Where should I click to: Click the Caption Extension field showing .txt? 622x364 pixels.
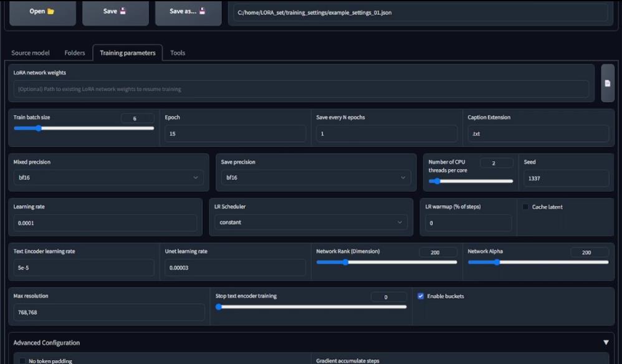click(x=536, y=133)
